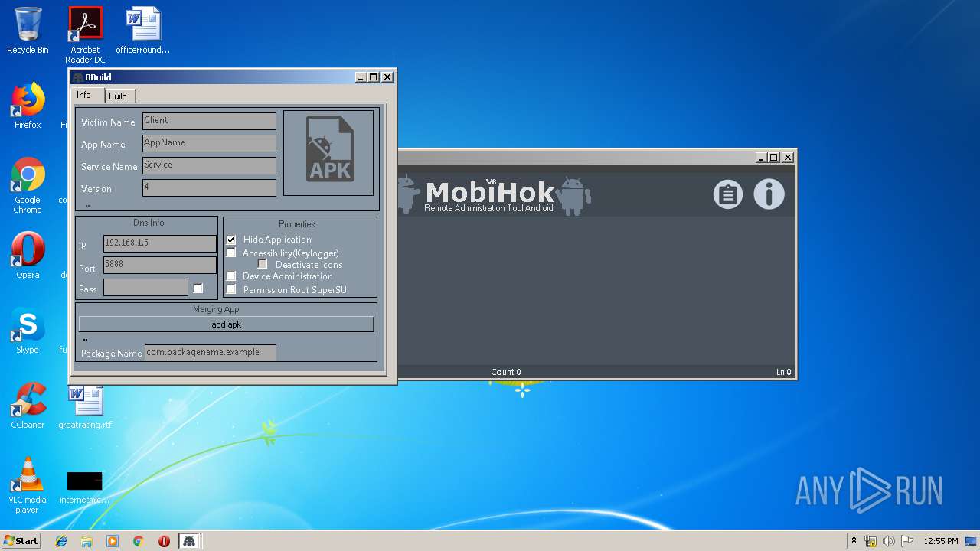Click the Count 0 status text
Viewport: 980px width, 551px height.
506,372
